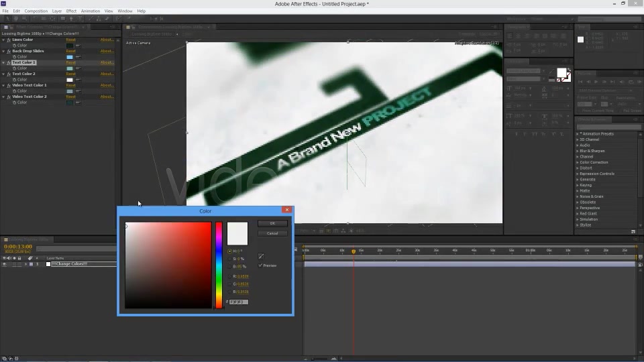Click the fx icon of Lines Color effect
This screenshot has height=362, width=644.
(x=9, y=40)
